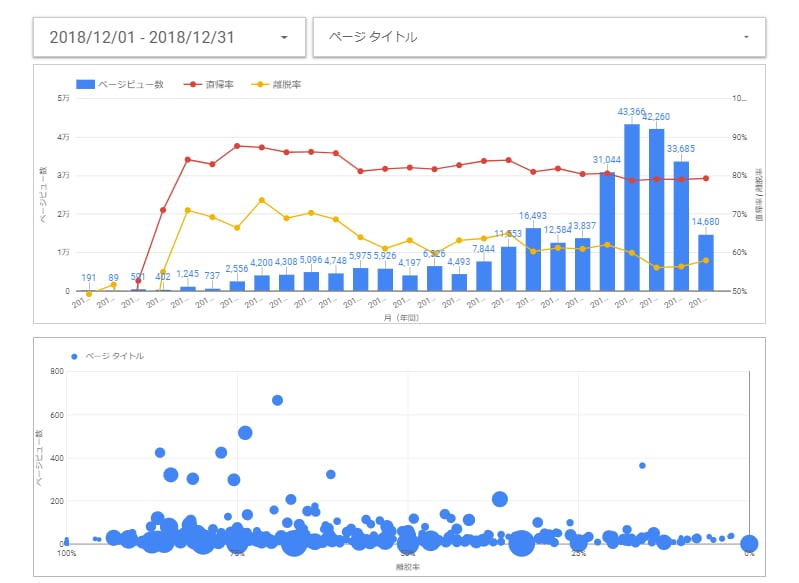799x583 pixels.
Task: Select the bar labeled 31,044
Action: coord(607,232)
